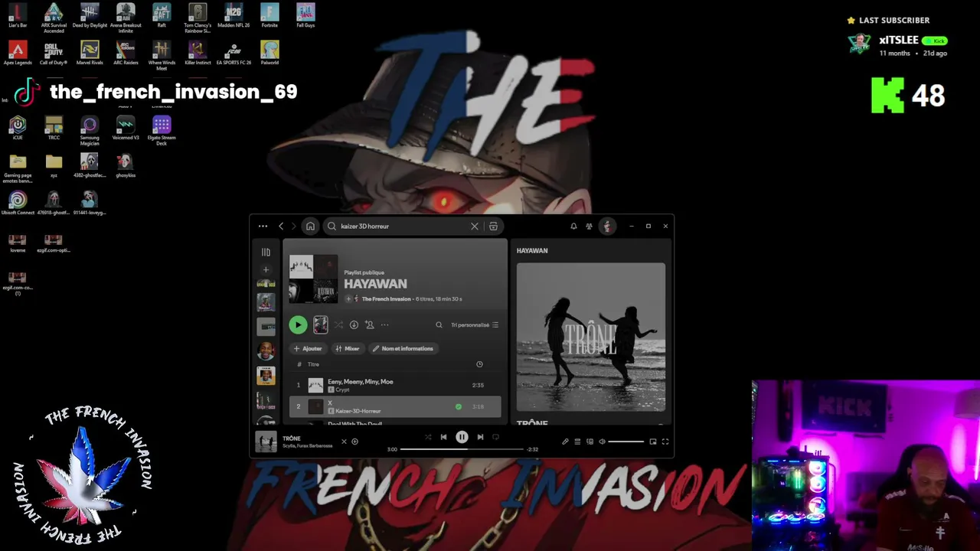Screen dimensions: 980x551
Task: Open the Elgato Stream Deck shortcut
Action: click(162, 130)
